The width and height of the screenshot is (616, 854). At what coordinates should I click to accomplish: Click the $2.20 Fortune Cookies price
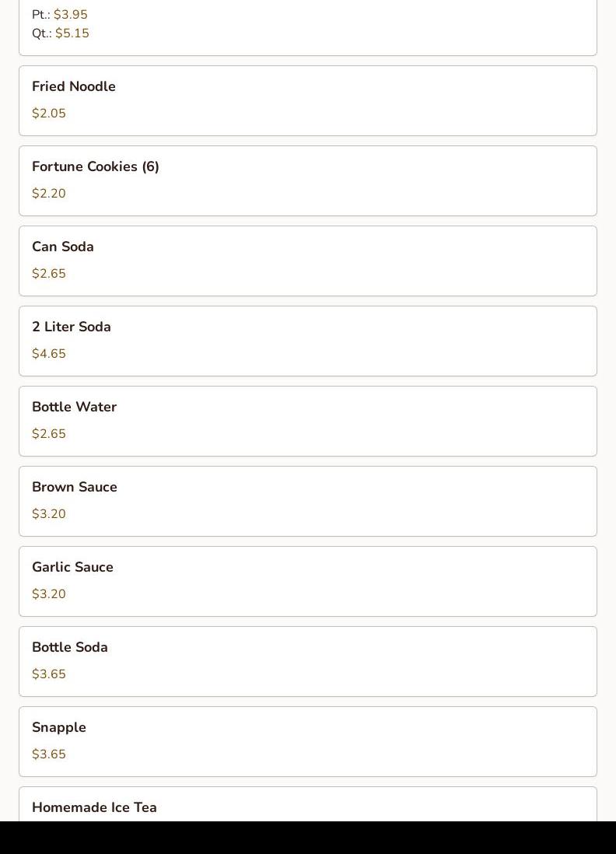point(49,194)
